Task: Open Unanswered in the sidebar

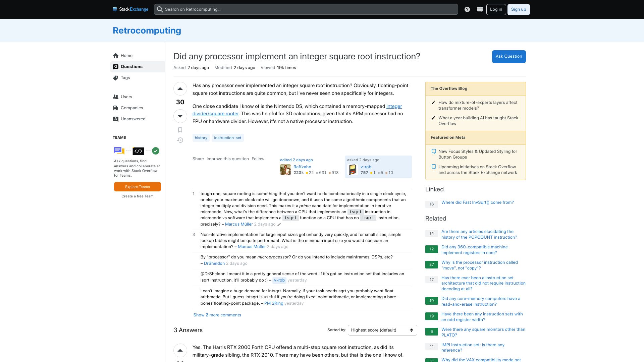Action: tap(137, 119)
